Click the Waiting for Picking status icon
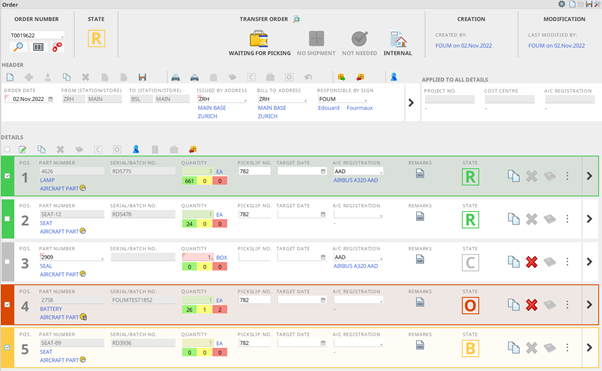This screenshot has height=371, width=602. (x=259, y=38)
